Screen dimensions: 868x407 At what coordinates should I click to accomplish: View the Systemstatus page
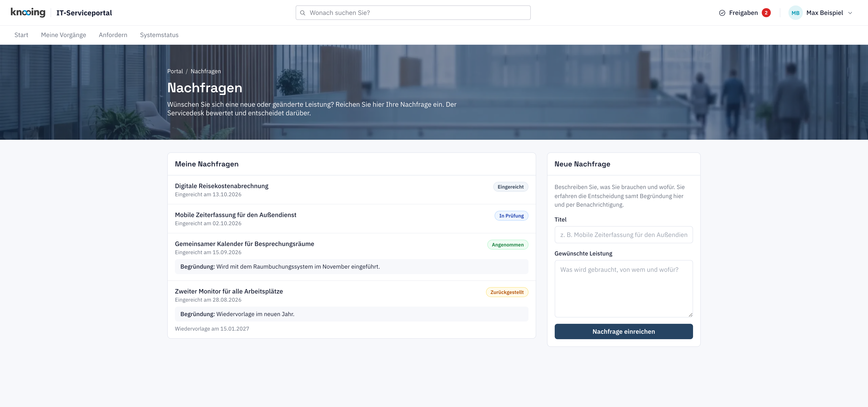coord(159,35)
